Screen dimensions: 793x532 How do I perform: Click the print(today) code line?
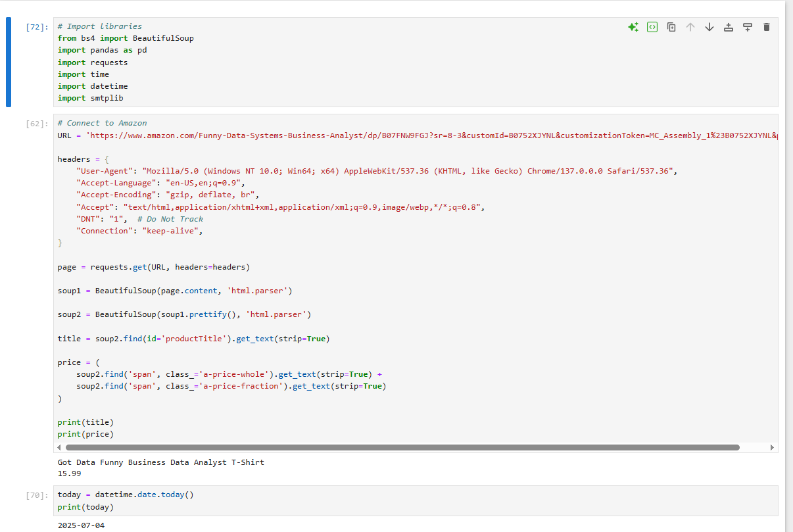85,507
